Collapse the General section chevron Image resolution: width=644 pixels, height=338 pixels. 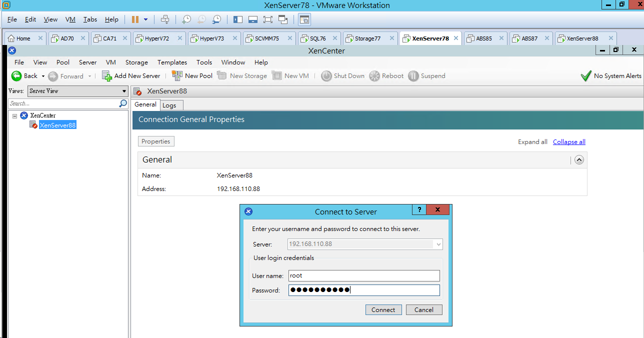pyautogui.click(x=579, y=160)
